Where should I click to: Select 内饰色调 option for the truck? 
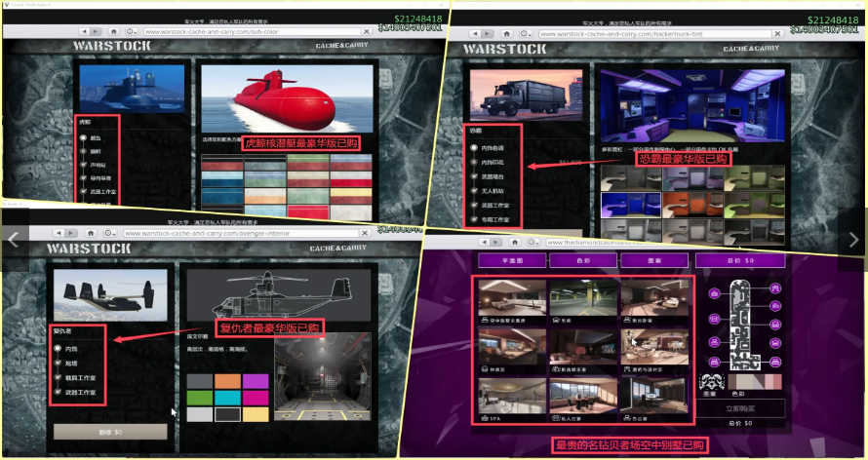(x=474, y=148)
